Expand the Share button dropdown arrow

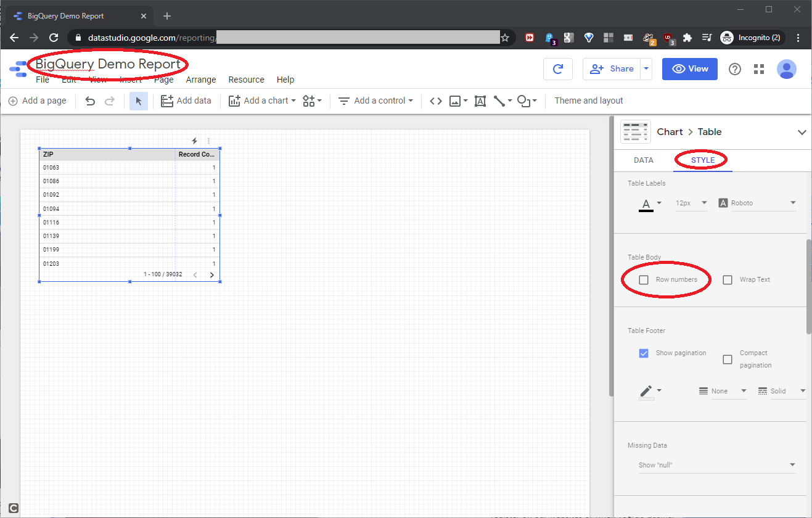tap(646, 69)
